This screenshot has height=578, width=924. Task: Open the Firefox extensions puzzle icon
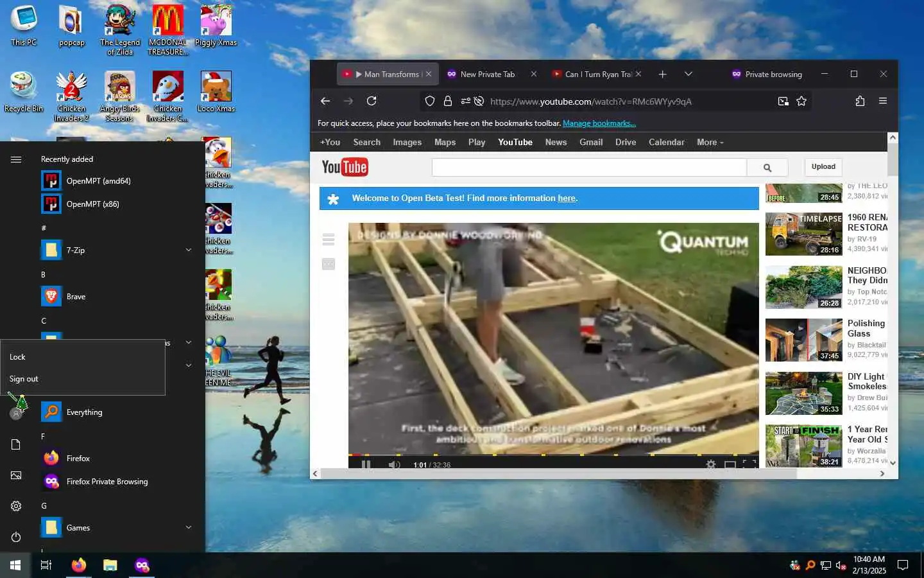860,101
